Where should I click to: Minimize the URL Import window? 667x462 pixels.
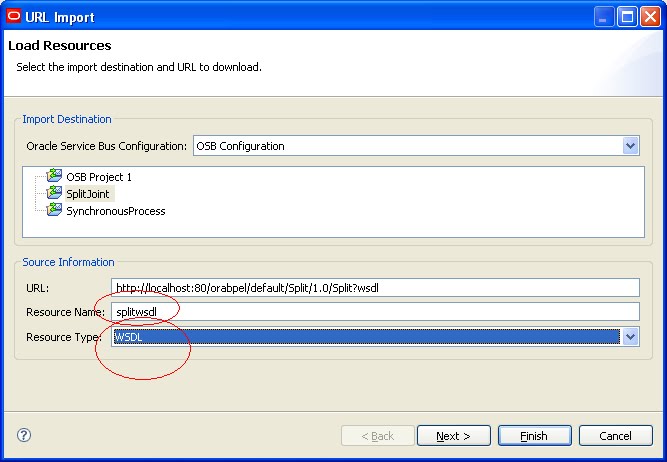604,17
